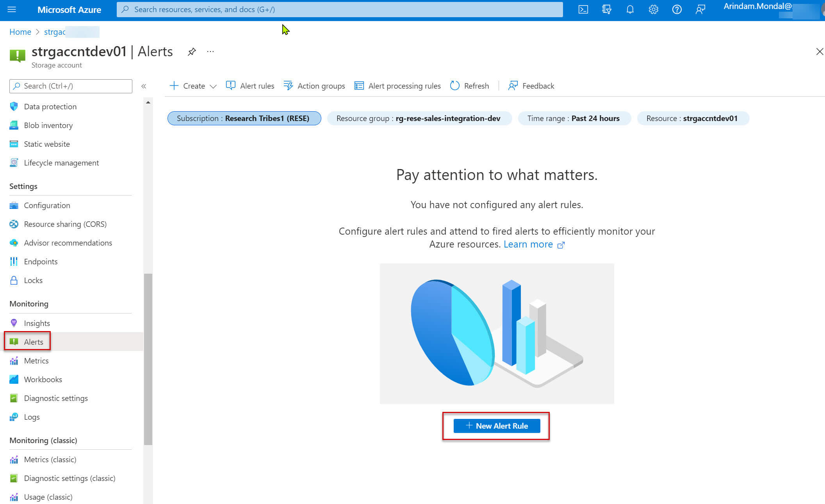Viewport: 825px width, 504px height.
Task: Open portal settings gear icon
Action: coord(653,9)
